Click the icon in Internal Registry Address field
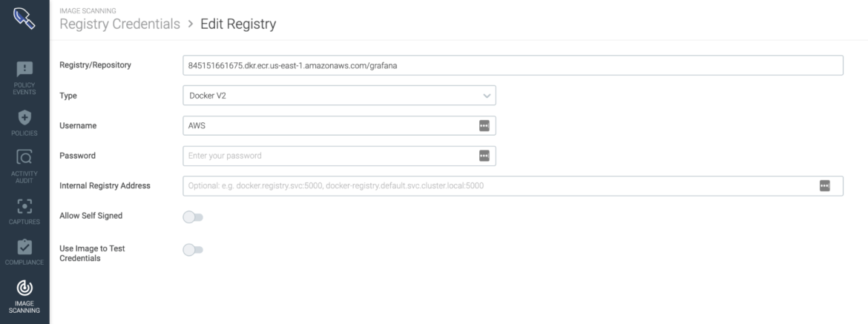Screen dimensions: 868x324 825,186
